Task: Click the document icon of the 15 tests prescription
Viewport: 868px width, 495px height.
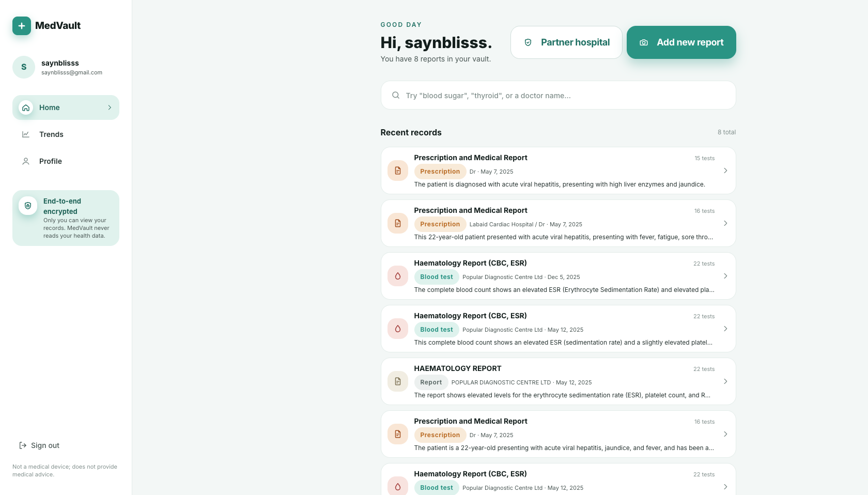Action: (x=398, y=171)
